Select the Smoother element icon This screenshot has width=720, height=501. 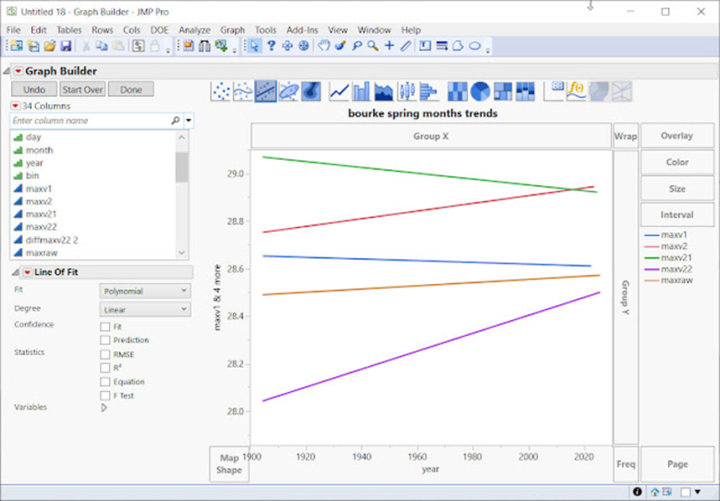[x=242, y=91]
